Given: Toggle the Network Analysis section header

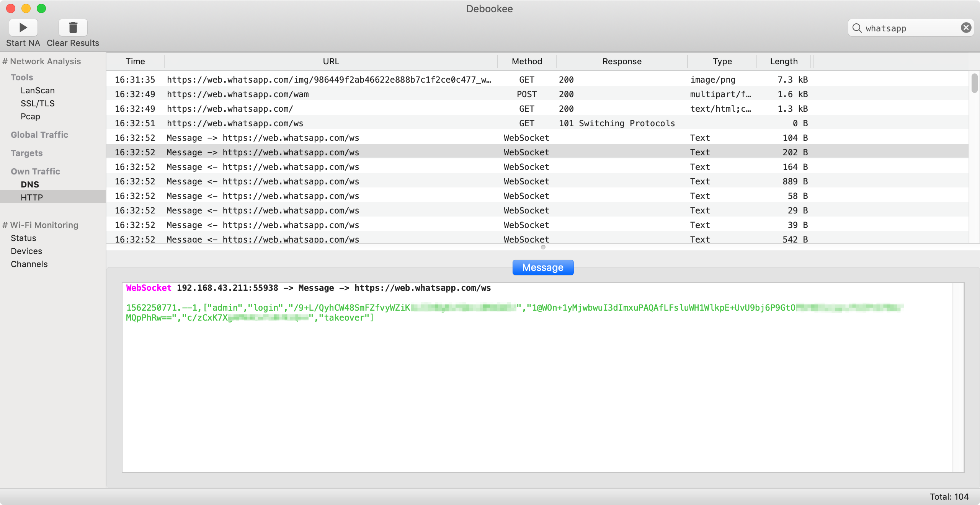Looking at the screenshot, I should [x=42, y=61].
